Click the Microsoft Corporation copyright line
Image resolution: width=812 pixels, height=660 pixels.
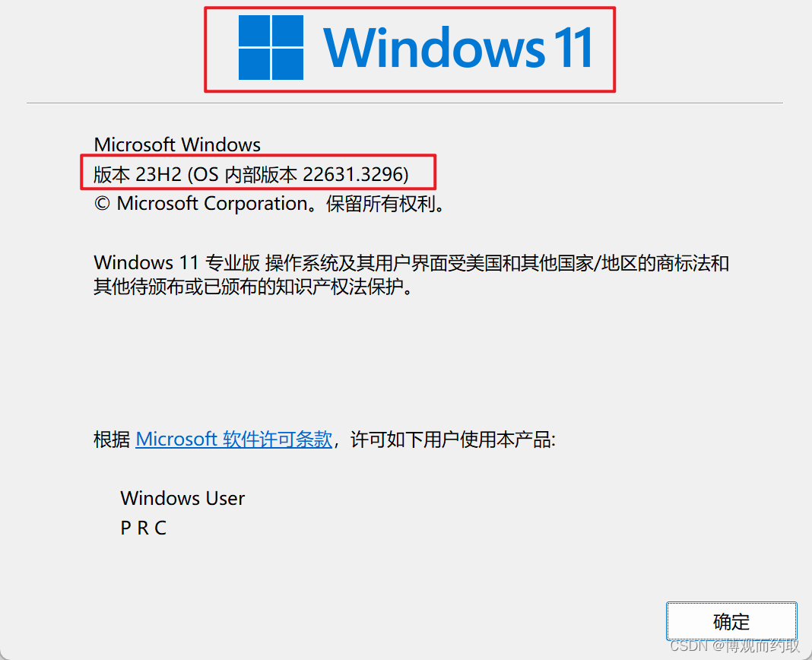pyautogui.click(x=269, y=204)
